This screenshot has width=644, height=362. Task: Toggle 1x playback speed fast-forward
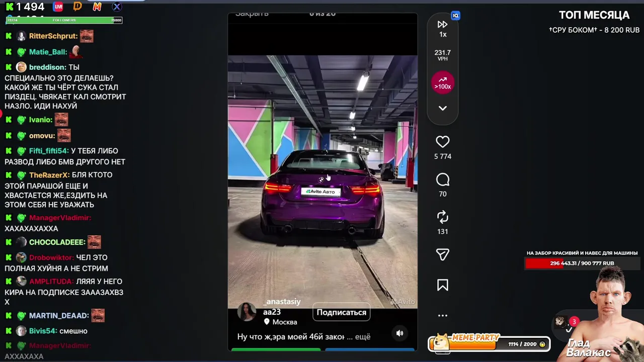tap(443, 29)
